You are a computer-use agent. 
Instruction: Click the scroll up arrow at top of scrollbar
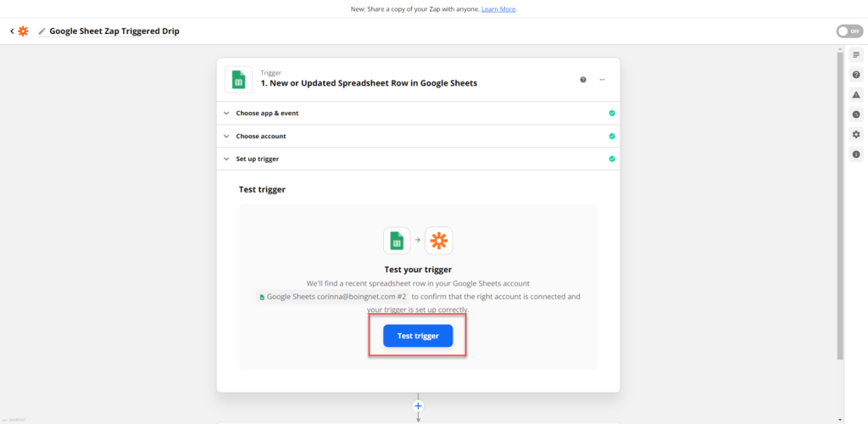840,48
